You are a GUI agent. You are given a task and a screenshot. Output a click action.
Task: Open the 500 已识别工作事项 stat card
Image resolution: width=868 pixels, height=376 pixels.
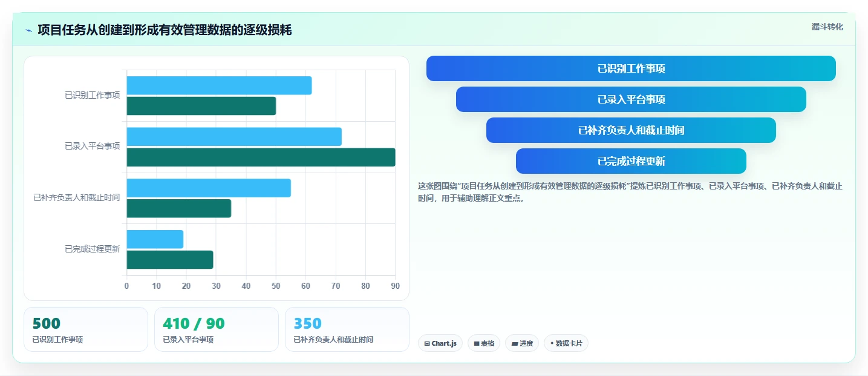click(86, 329)
